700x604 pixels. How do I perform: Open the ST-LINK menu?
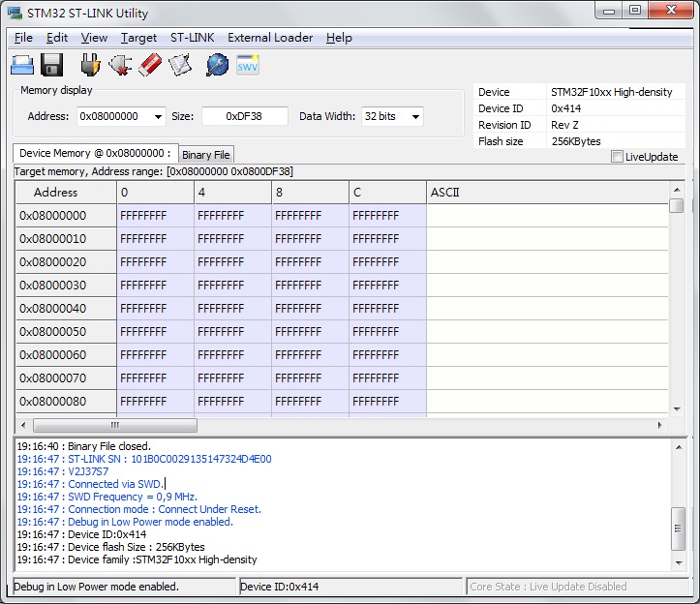pos(192,38)
